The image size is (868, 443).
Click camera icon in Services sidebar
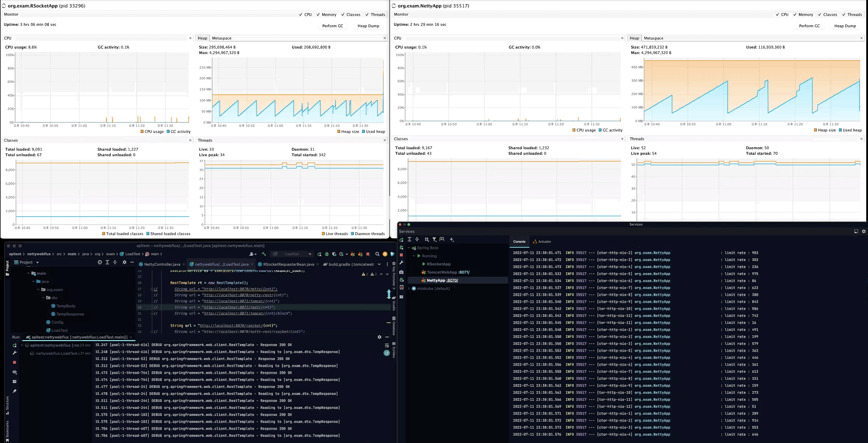[401, 272]
